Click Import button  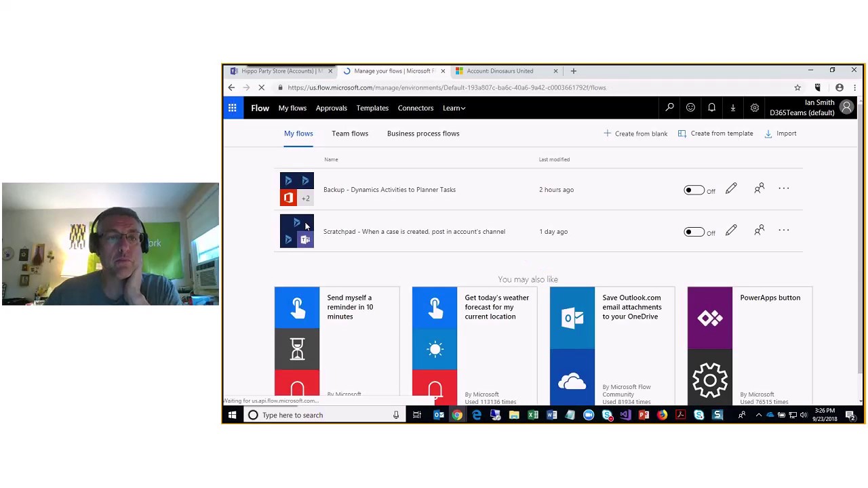coord(781,134)
